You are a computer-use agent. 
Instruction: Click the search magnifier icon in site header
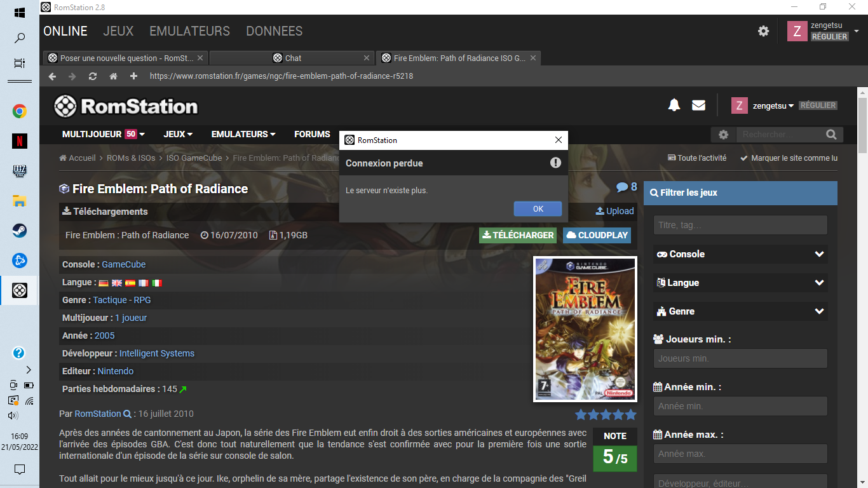831,135
